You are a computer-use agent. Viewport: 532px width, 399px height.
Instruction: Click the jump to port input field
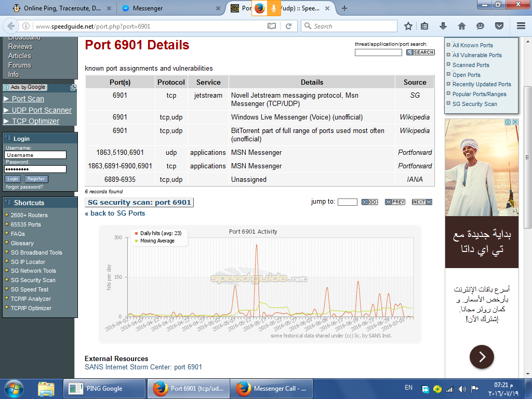coord(348,202)
